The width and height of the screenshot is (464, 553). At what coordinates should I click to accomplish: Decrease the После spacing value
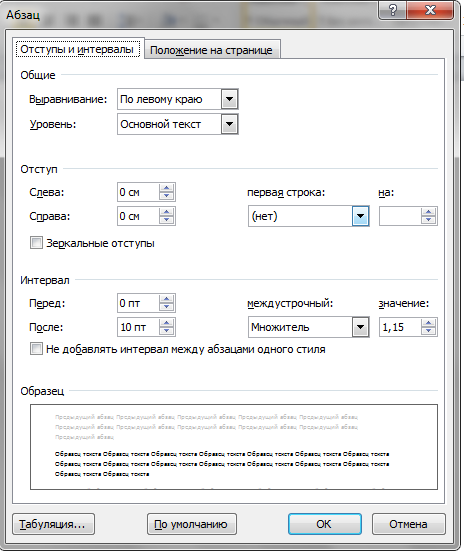(x=166, y=331)
